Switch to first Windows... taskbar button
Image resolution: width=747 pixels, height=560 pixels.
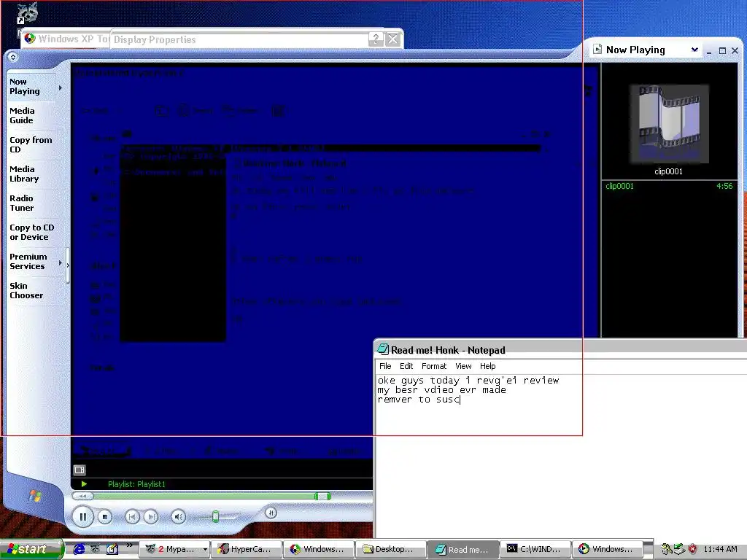point(318,549)
